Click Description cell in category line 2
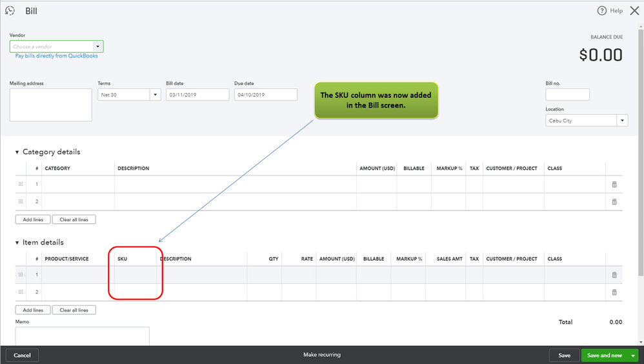This screenshot has height=364, width=644. 236,202
